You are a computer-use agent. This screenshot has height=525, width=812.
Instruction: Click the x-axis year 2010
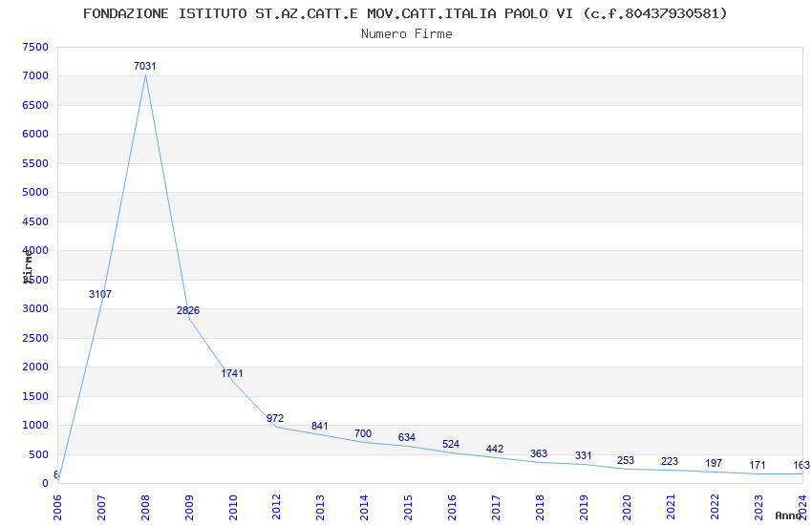tap(233, 507)
